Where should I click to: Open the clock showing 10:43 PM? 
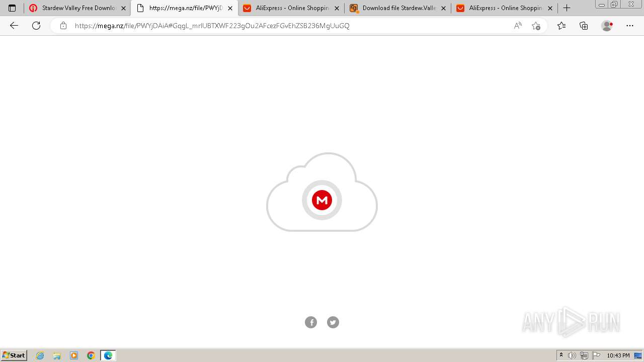coord(618,355)
